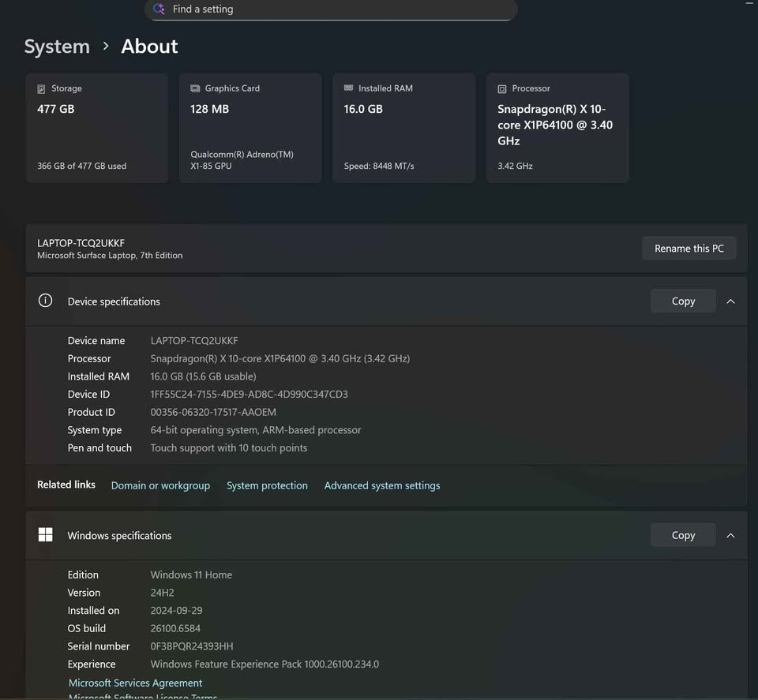Click the Find a setting search box
The height and width of the screenshot is (700, 758).
point(331,9)
